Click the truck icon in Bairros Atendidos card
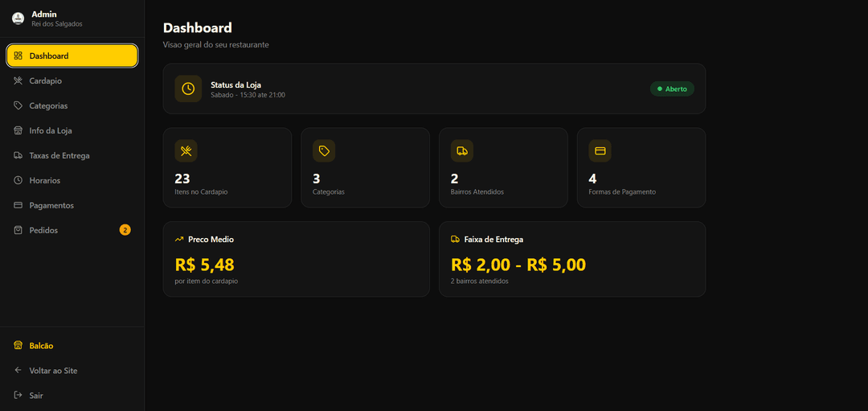 (x=462, y=150)
